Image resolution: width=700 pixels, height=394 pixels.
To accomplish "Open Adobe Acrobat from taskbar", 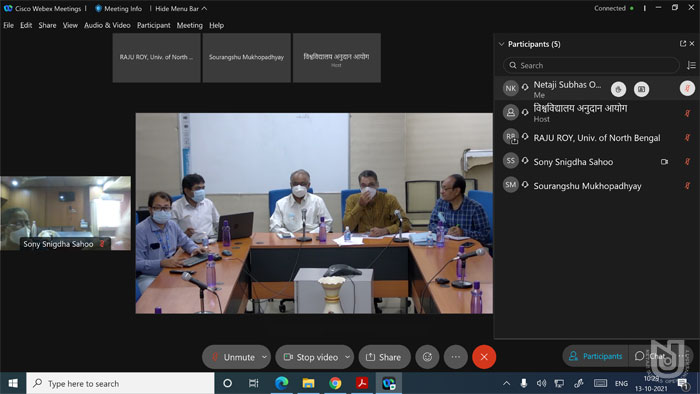I will click(x=362, y=383).
